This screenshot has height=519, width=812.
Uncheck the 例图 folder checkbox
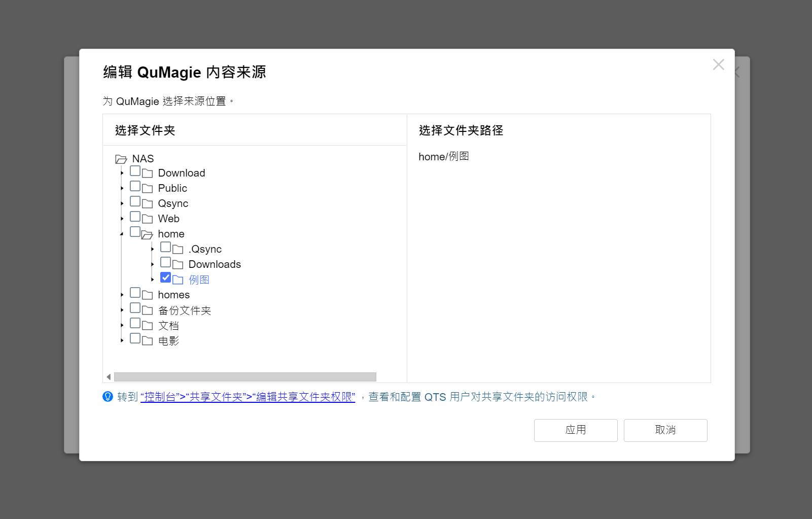point(165,278)
